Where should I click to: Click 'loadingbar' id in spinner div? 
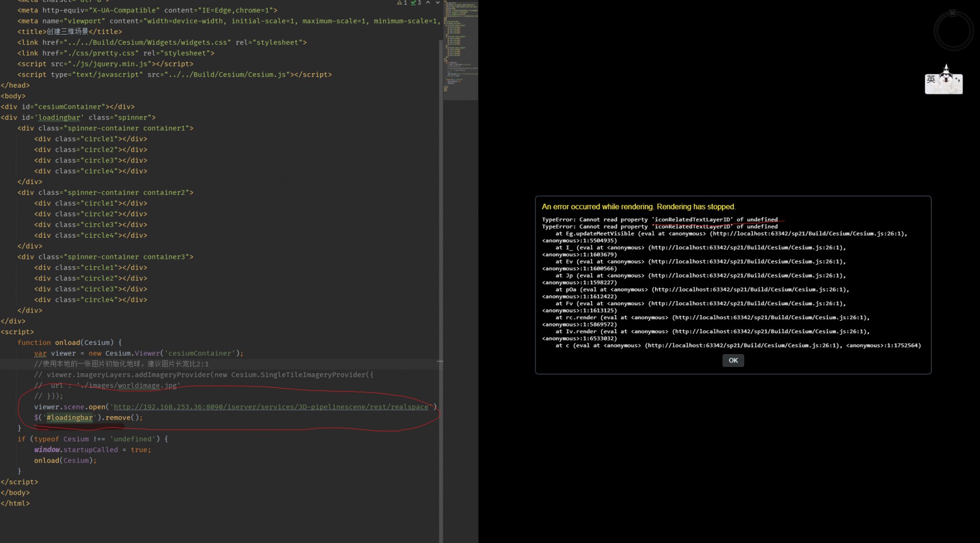59,118
